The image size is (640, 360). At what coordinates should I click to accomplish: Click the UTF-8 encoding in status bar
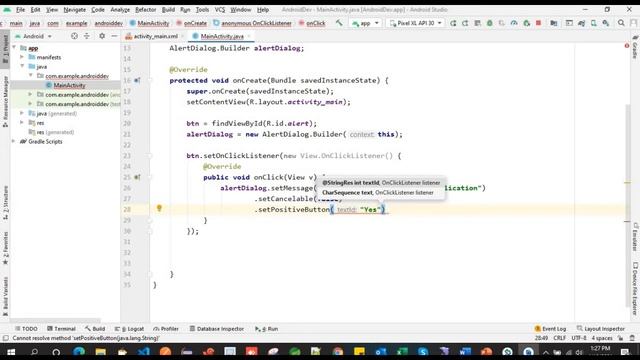point(579,338)
